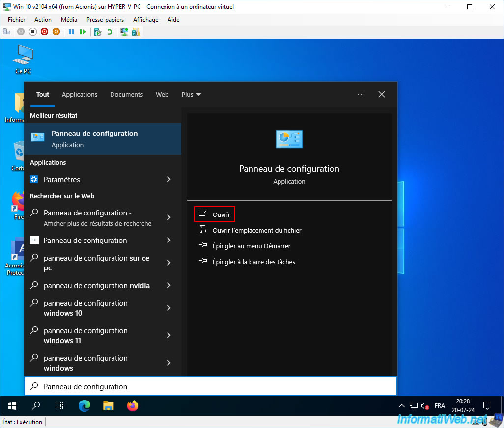The image size is (504, 428).
Task: Switch to the Tout search tab
Action: pos(43,94)
